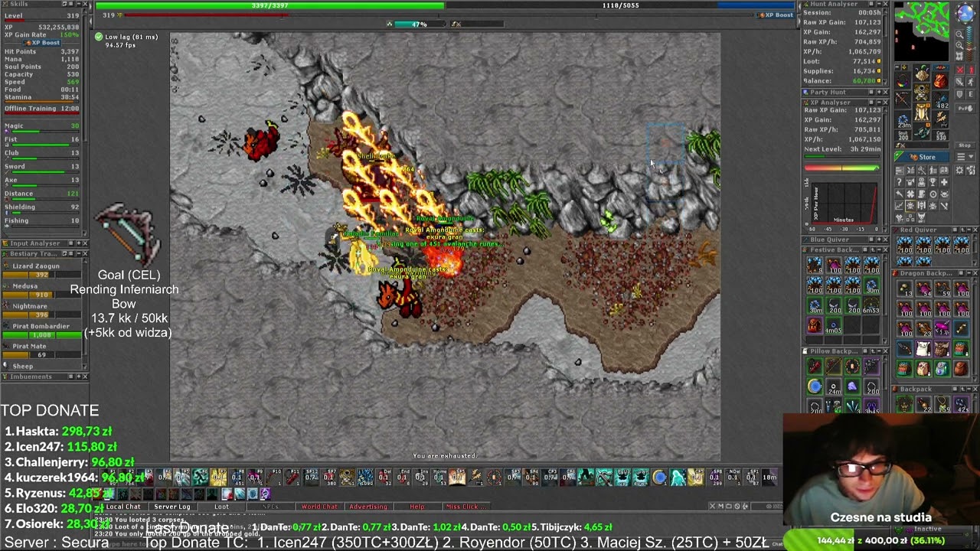Image resolution: width=980 pixels, height=551 pixels.
Task: Toggle the red standing figure stance button
Action: tap(971, 70)
